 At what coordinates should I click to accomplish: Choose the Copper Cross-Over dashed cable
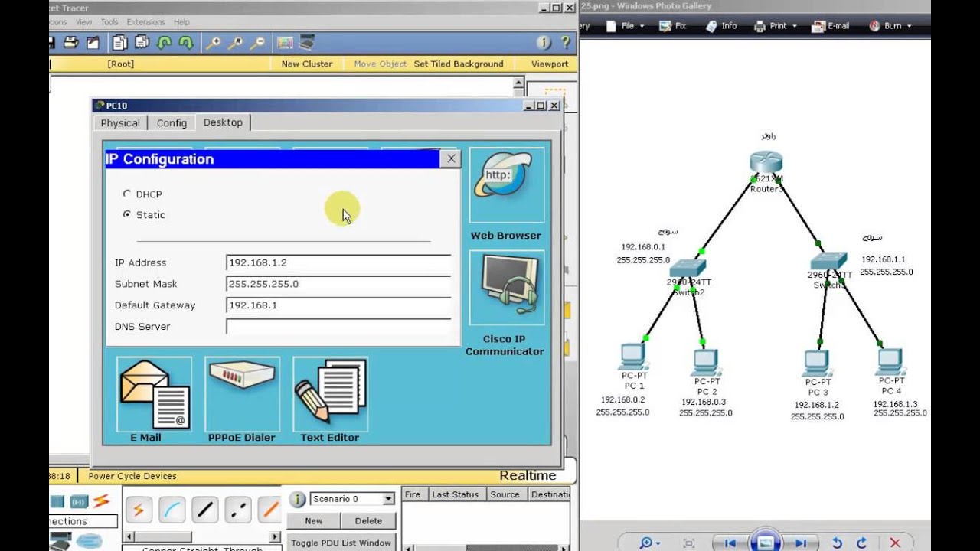click(x=237, y=509)
